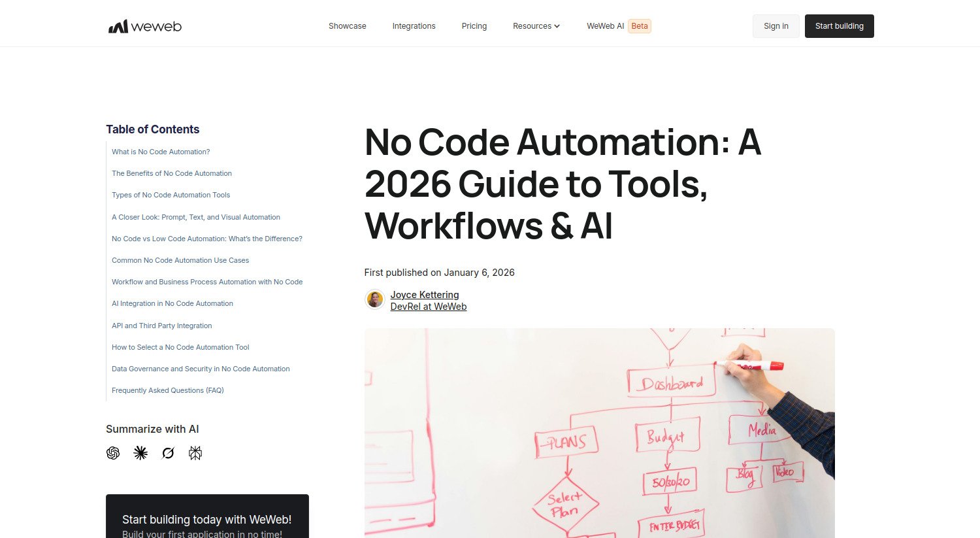Summarize the article with Claude
Viewport: 980px width, 538px height.
[140, 452]
